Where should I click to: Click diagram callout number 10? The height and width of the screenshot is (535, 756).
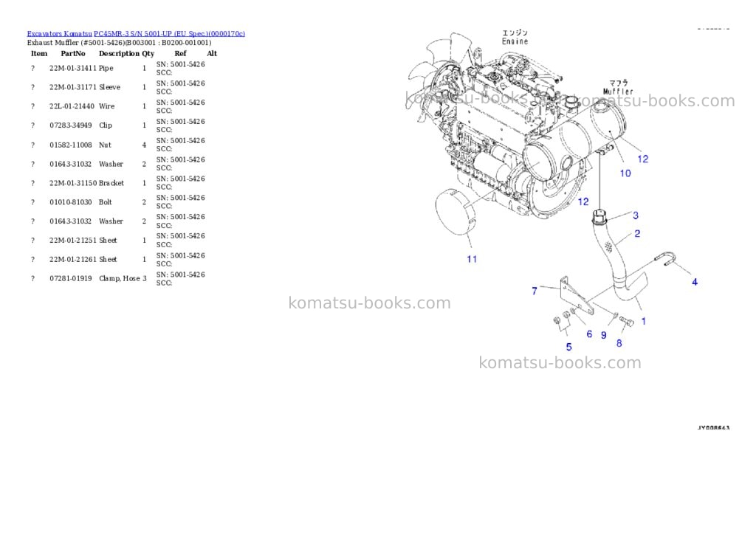625,173
